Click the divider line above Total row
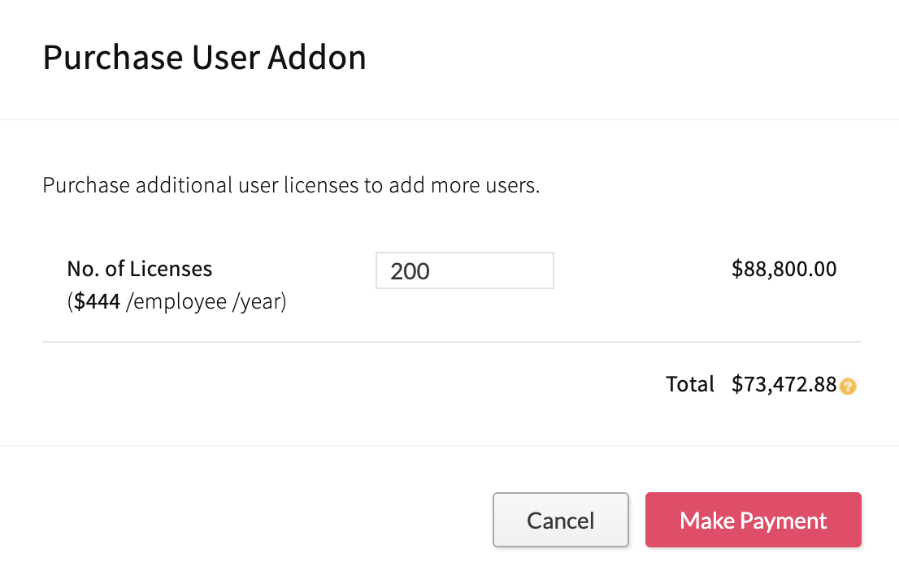Screen dimensions: 899x588 click(451, 342)
